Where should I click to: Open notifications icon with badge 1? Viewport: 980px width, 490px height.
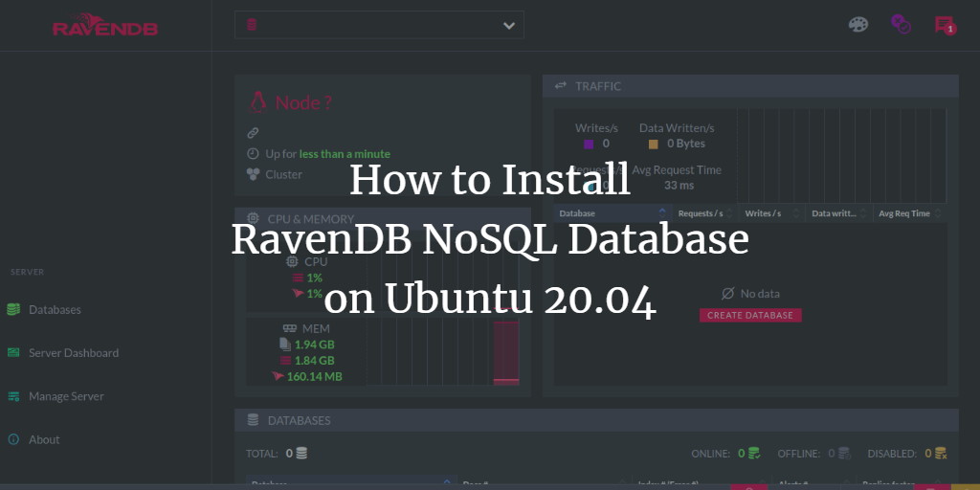click(x=945, y=26)
